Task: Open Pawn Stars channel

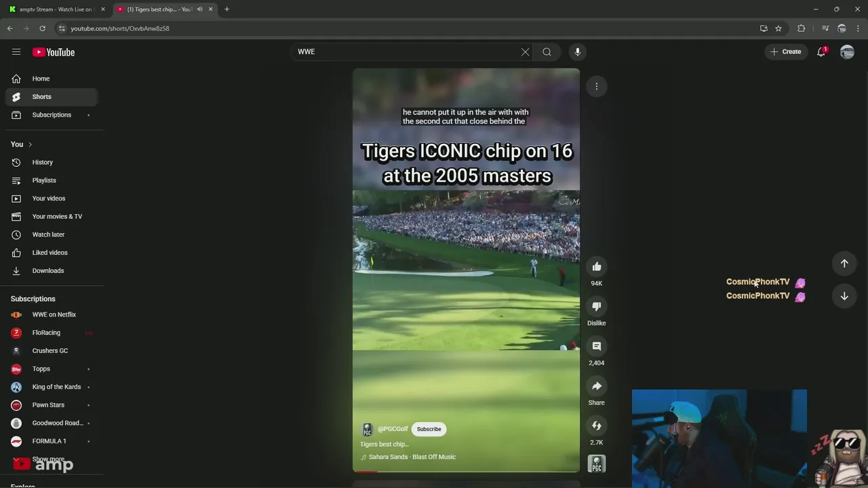Action: click(x=52, y=405)
